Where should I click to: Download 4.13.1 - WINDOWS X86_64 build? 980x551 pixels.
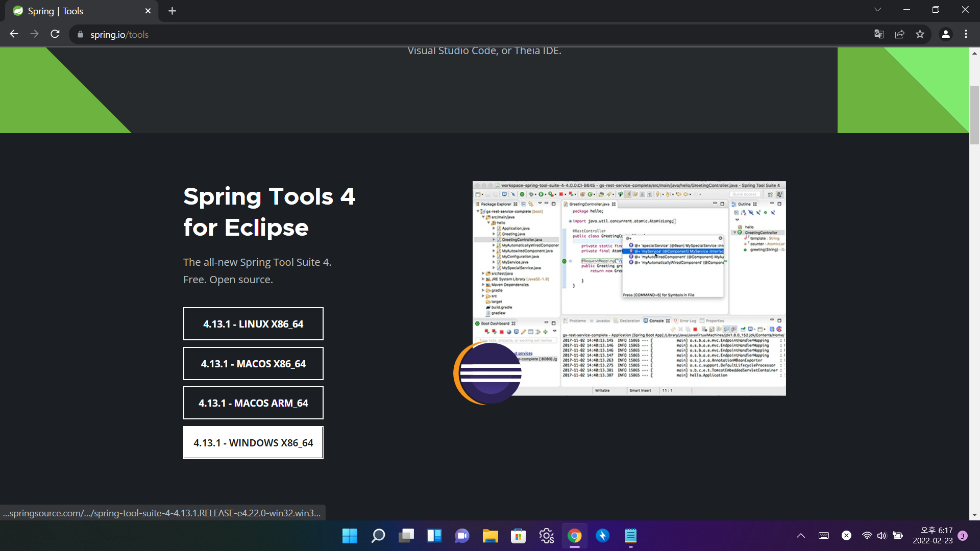[253, 442]
